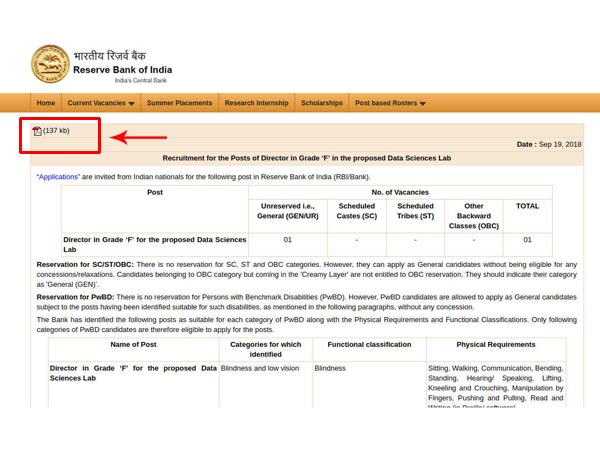Click the No. of Vacancies header

[400, 192]
